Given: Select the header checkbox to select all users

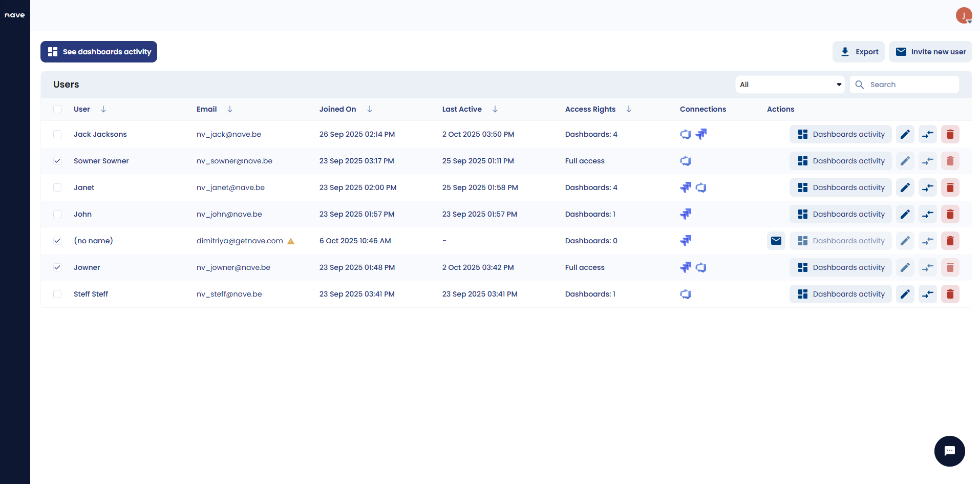Looking at the screenshot, I should [x=57, y=109].
